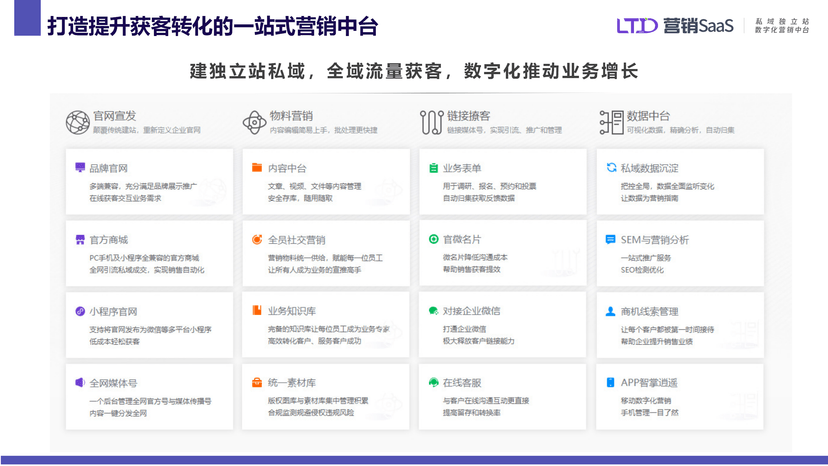The width and height of the screenshot is (828, 466).
Task: Click the 统一素材库 briefcase icon
Action: [257, 383]
